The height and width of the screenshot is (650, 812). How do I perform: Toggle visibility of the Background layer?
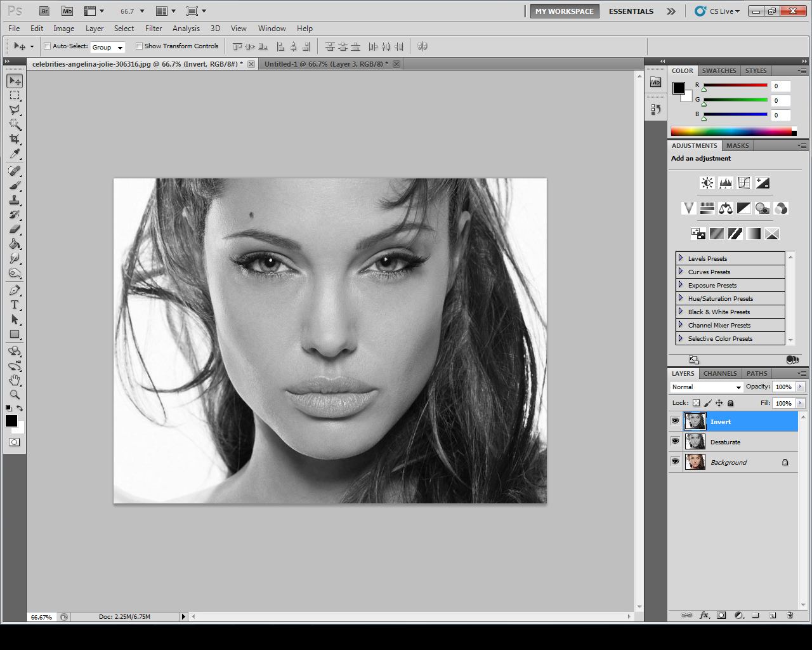pyautogui.click(x=675, y=461)
